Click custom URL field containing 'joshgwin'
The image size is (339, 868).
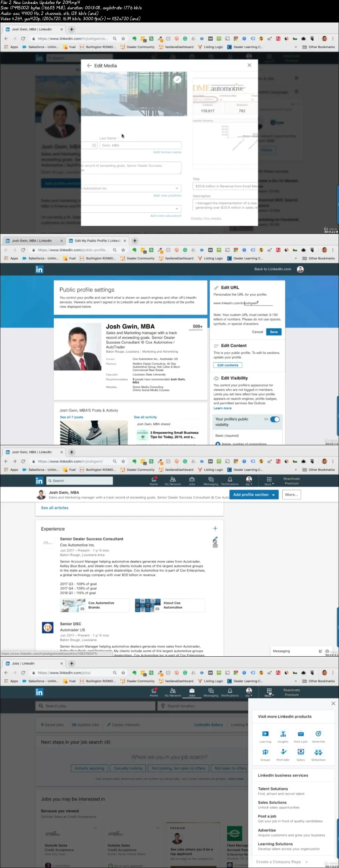(x=258, y=303)
